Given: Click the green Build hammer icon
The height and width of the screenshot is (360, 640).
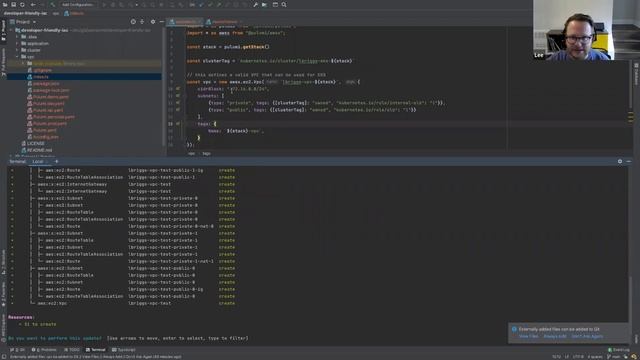Looking at the screenshot, I should 53,4.
